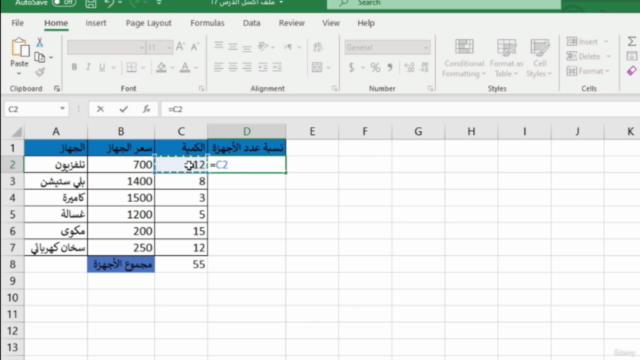Viewport: 640px width, 360px height.
Task: Open Alignment settings dialog launcher
Action: [x=334, y=89]
